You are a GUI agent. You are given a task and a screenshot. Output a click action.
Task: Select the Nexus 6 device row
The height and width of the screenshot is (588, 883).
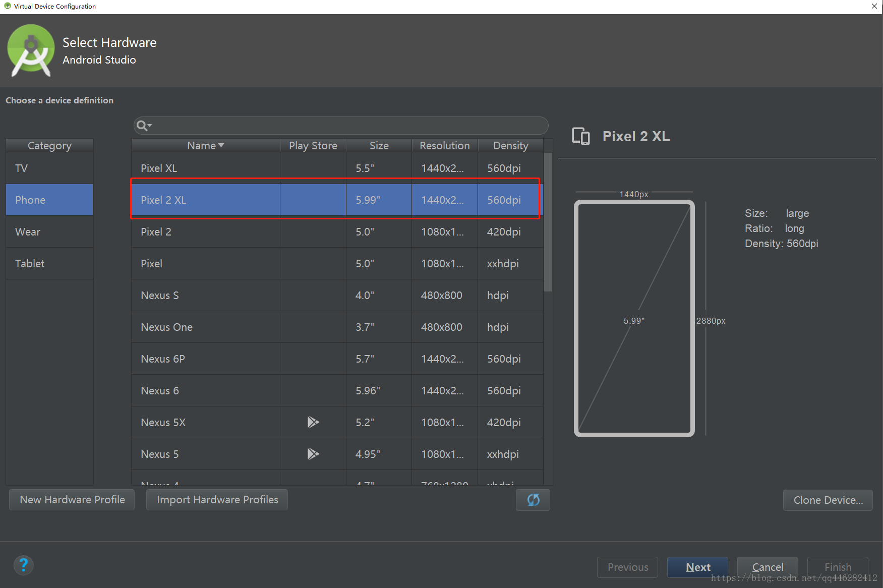click(x=337, y=391)
